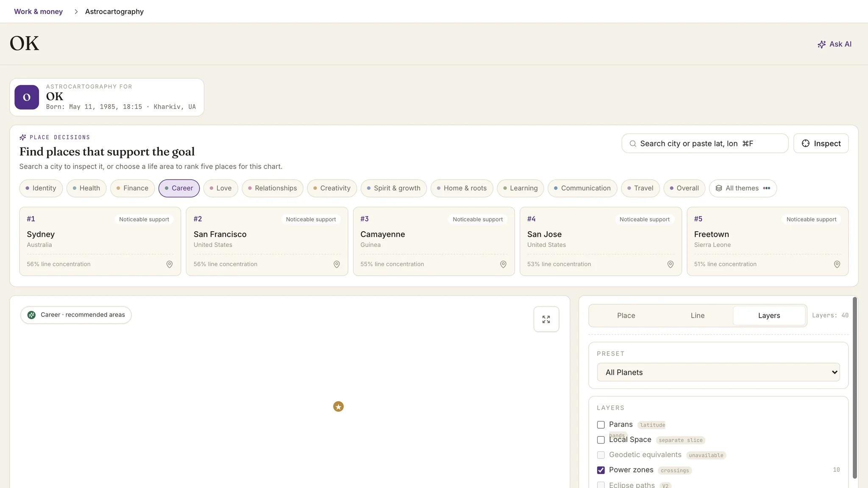Uncheck the Power zones layer
The image size is (868, 488).
click(601, 470)
